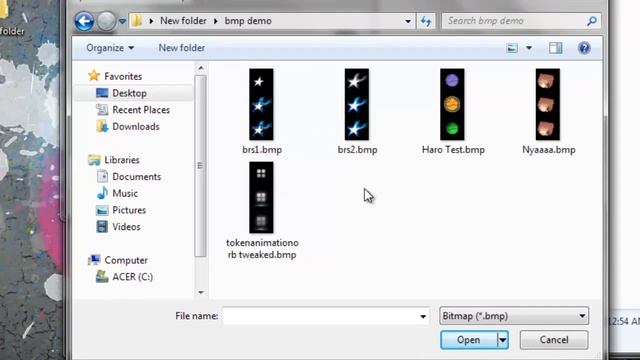The image size is (640, 360).
Task: Click the Pictures library icon
Action: pos(102,210)
